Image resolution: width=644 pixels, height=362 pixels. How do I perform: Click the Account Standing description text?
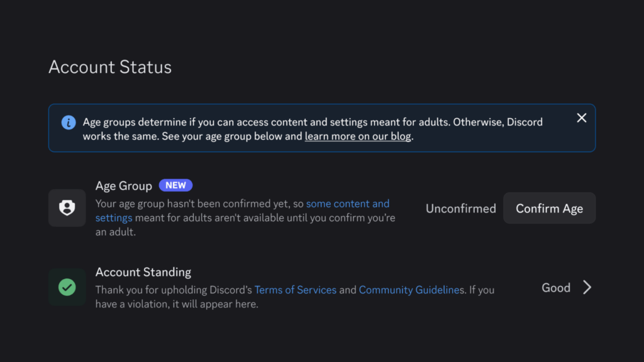pos(295,297)
